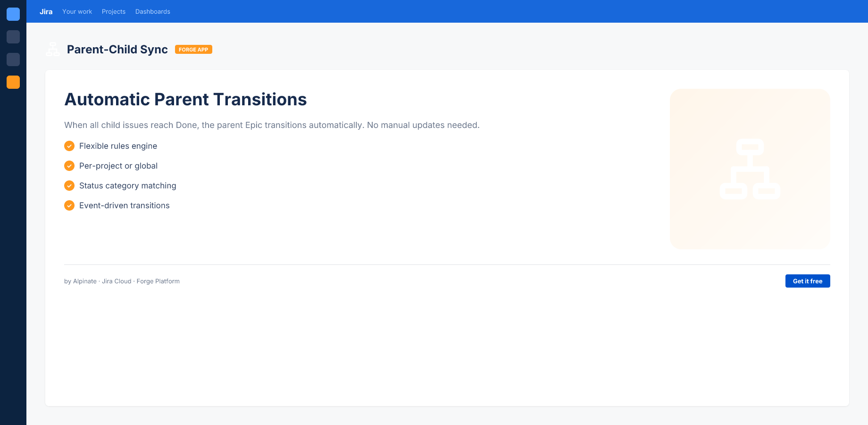Open the Your work menu

[77, 11]
